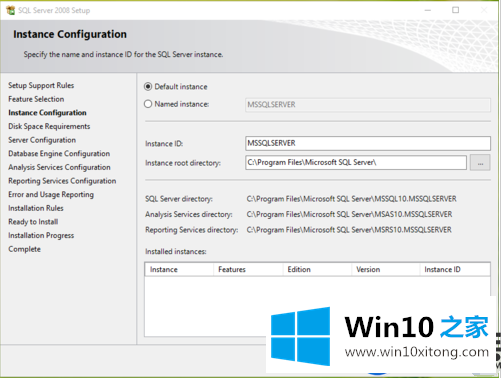
Task: Click the Features column header
Action: pos(248,269)
